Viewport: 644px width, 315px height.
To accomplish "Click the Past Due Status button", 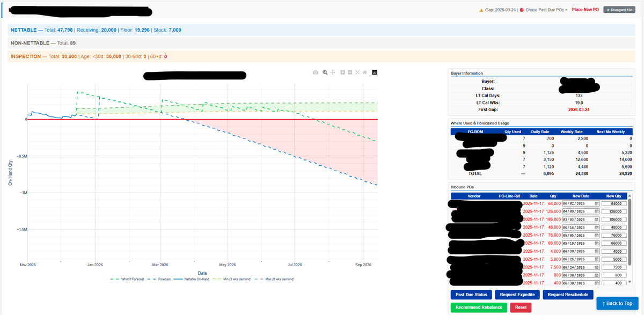I will point(471,295).
